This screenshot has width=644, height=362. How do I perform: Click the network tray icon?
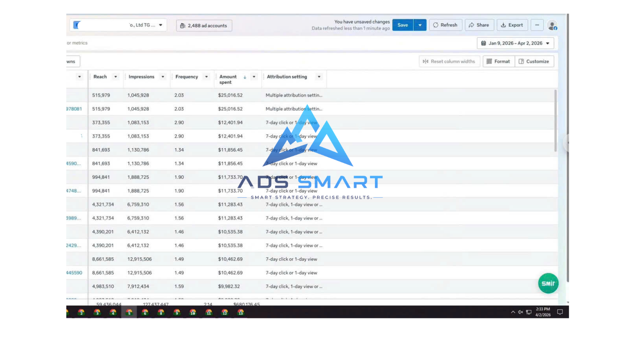tap(529, 312)
